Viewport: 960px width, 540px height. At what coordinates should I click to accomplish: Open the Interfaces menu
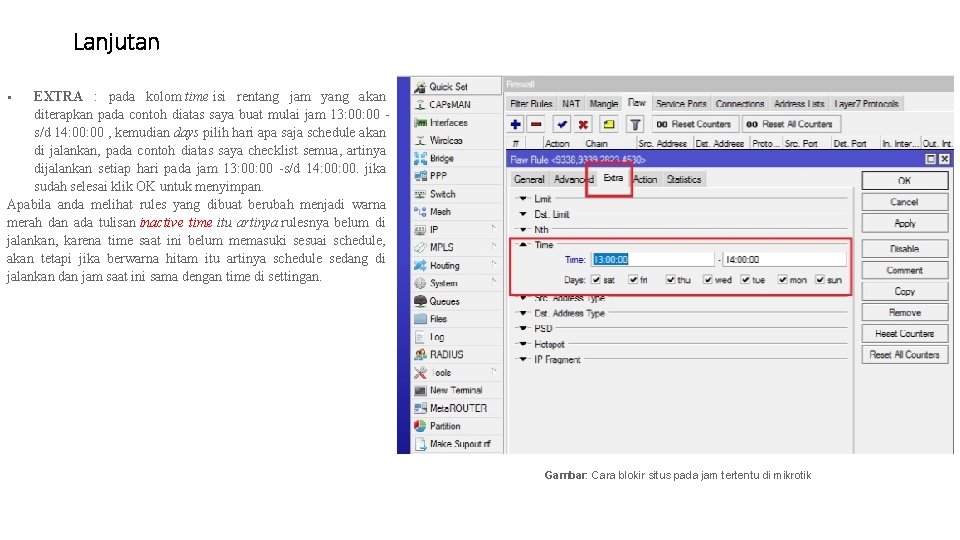456,122
